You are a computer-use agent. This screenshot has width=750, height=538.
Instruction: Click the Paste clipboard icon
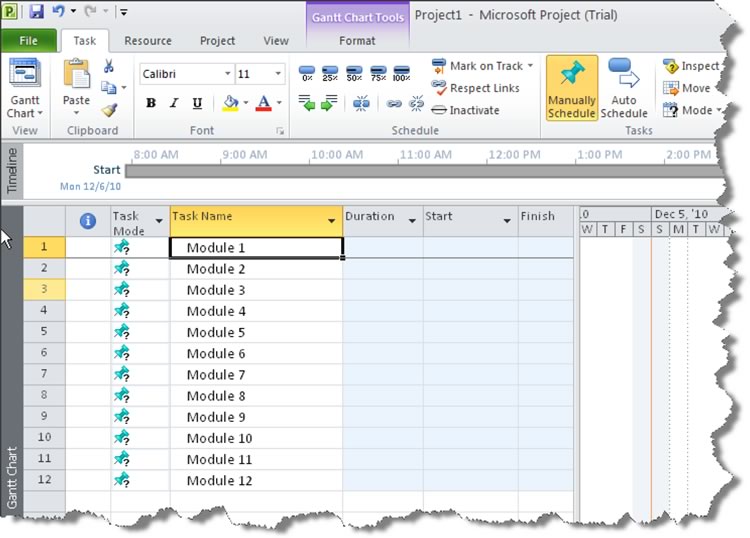76,83
